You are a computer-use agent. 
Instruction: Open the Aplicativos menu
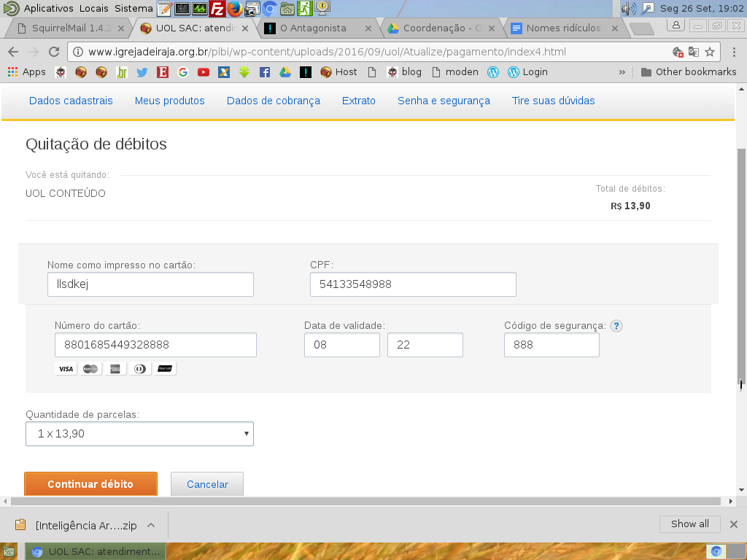[49, 8]
